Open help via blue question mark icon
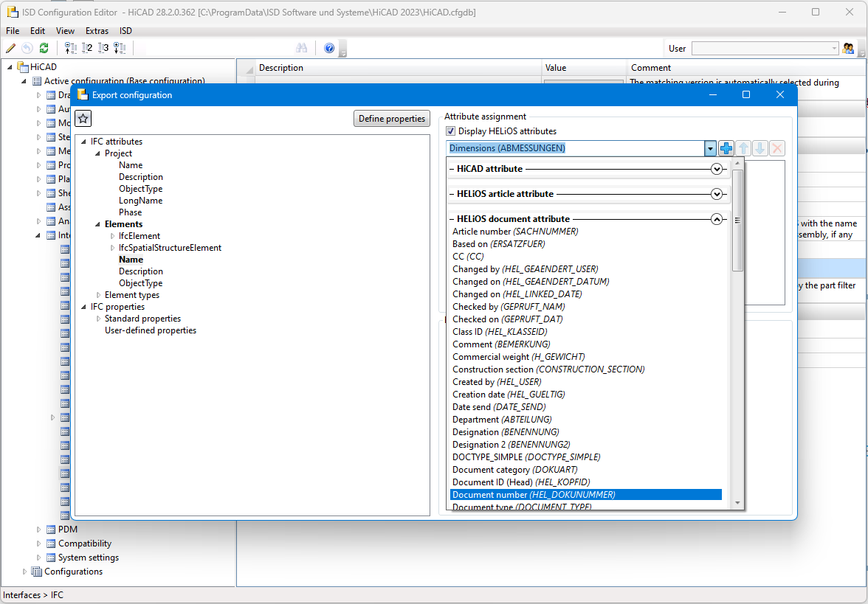 tap(329, 48)
